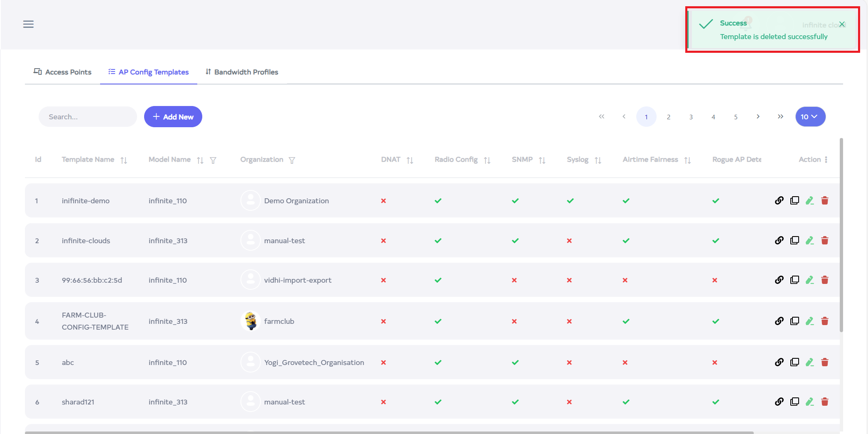Sort by Airtime Fairness column
The image size is (868, 434).
(688, 160)
